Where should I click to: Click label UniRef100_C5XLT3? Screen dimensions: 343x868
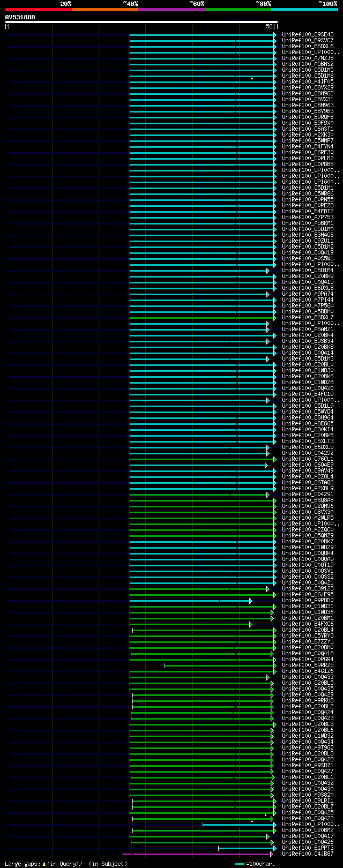[308, 442]
